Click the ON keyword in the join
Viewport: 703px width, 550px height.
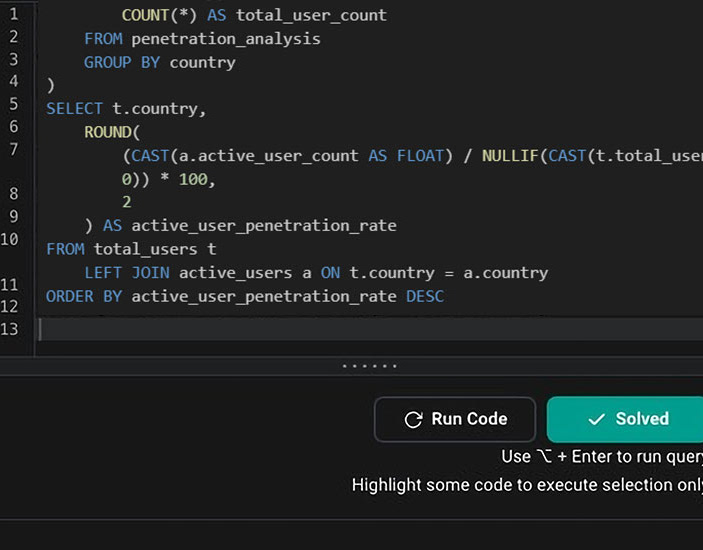[330, 273]
